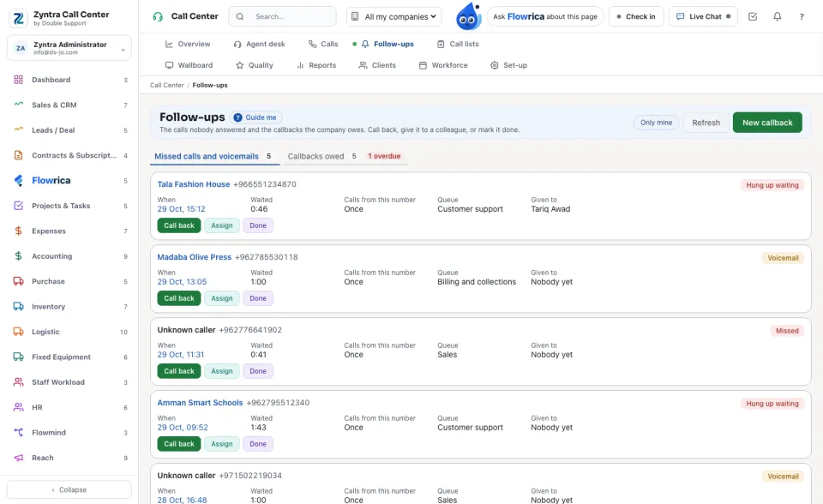Ask Flowrica about this page

(x=545, y=17)
